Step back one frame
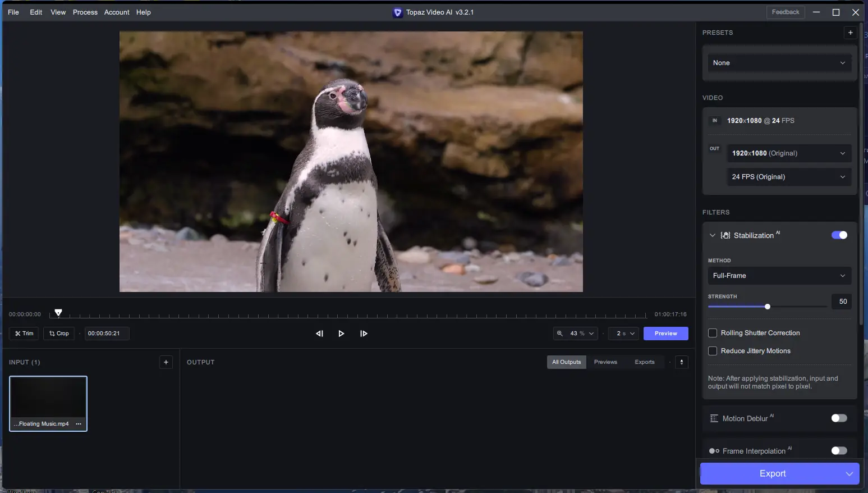 pos(319,334)
